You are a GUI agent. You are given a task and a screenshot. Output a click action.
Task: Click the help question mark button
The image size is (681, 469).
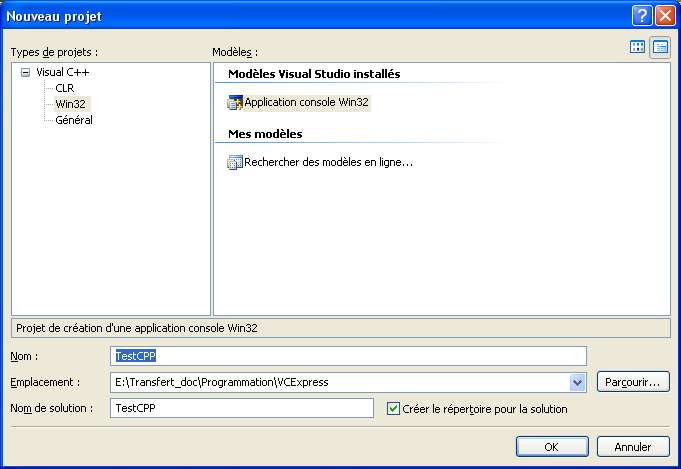(642, 16)
